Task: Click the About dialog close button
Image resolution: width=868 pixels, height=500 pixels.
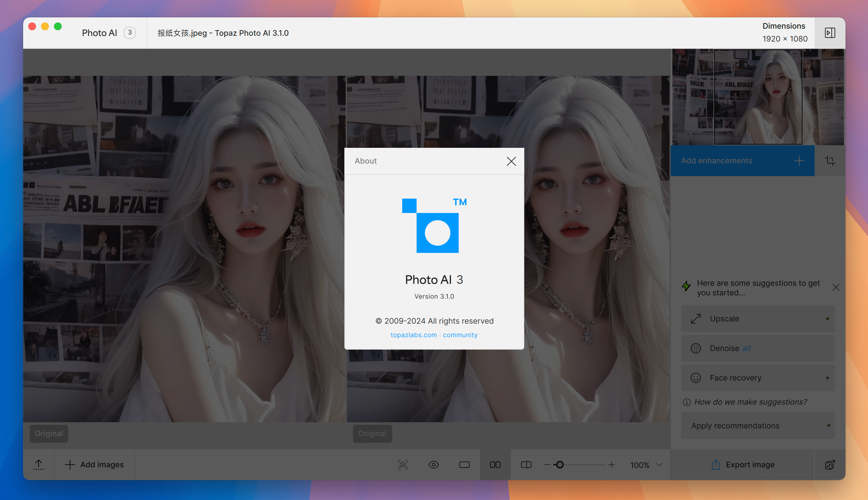Action: [x=511, y=160]
